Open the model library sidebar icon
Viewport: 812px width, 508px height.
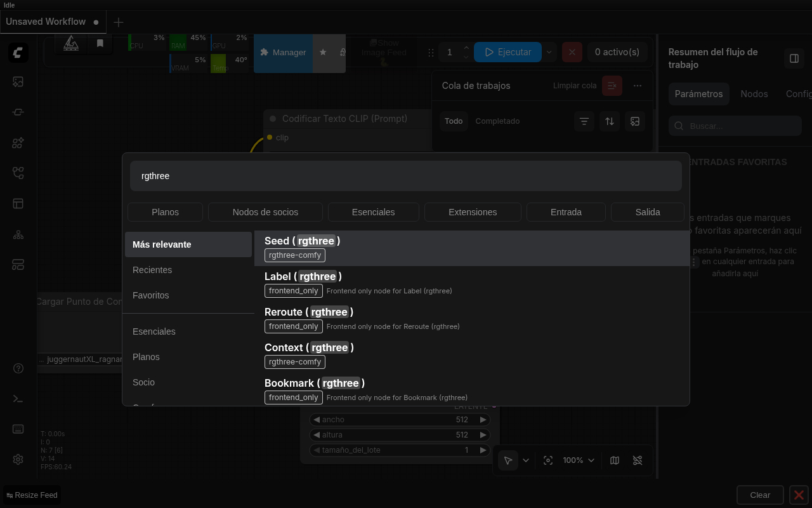tap(18, 173)
